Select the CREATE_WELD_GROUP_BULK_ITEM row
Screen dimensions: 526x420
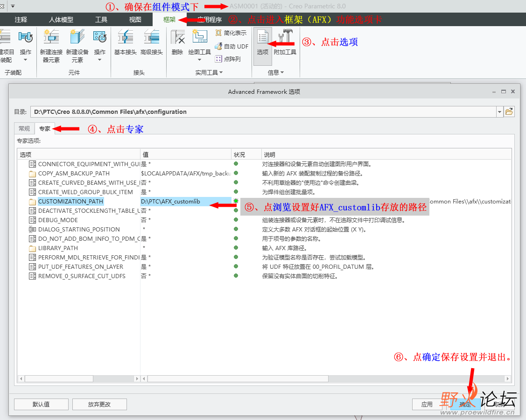click(85, 192)
